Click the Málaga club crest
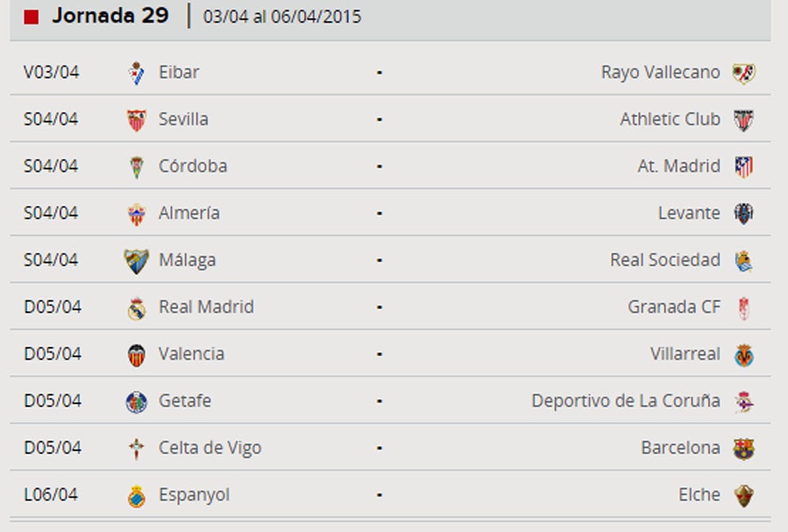The image size is (788, 532). click(x=136, y=261)
